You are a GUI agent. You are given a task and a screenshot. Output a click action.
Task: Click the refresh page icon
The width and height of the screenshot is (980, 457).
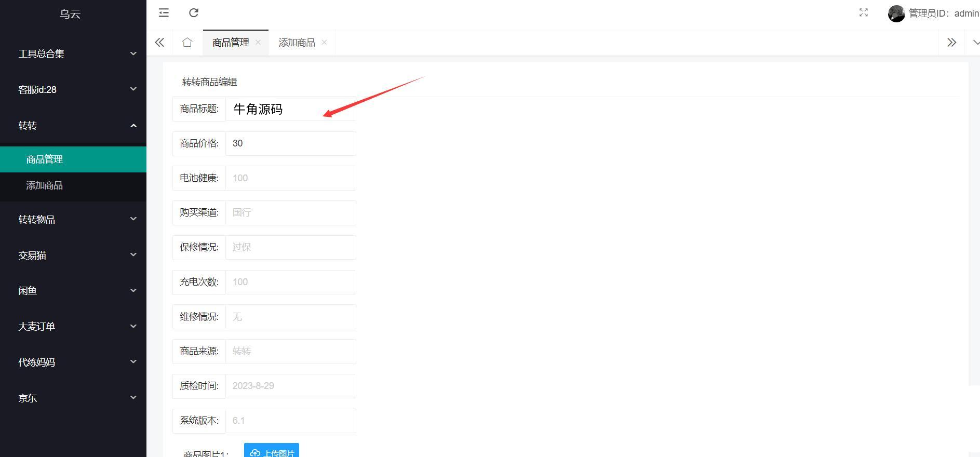click(194, 13)
